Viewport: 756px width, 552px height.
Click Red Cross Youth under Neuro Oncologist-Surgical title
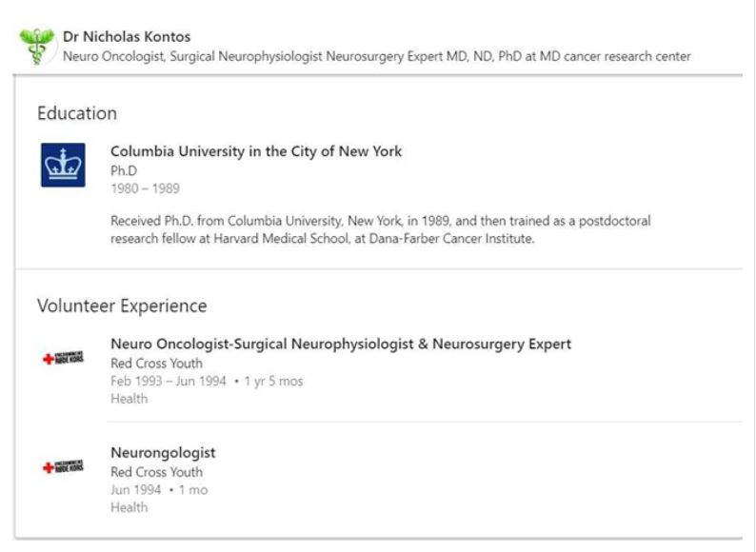pos(156,364)
